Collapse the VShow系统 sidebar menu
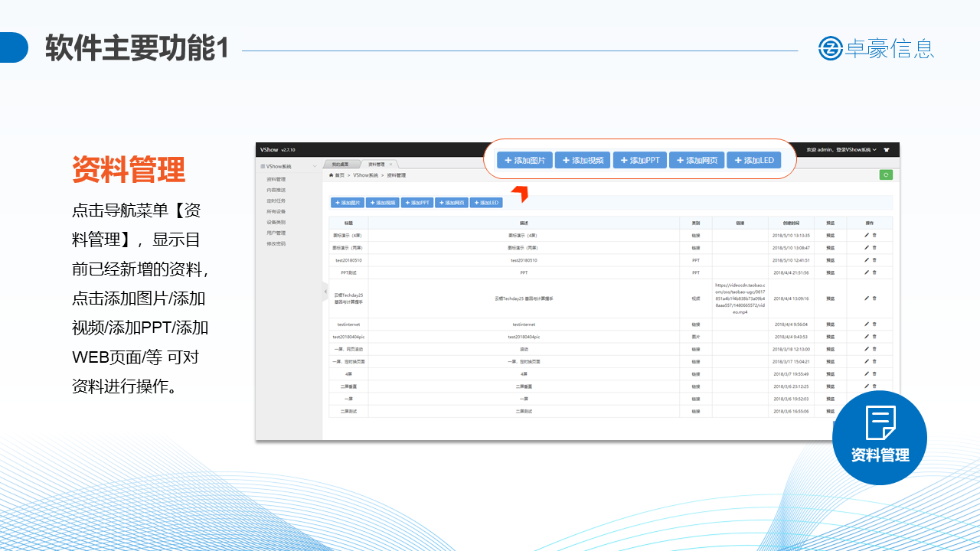Viewport: 980px width, 551px height. coord(314,167)
